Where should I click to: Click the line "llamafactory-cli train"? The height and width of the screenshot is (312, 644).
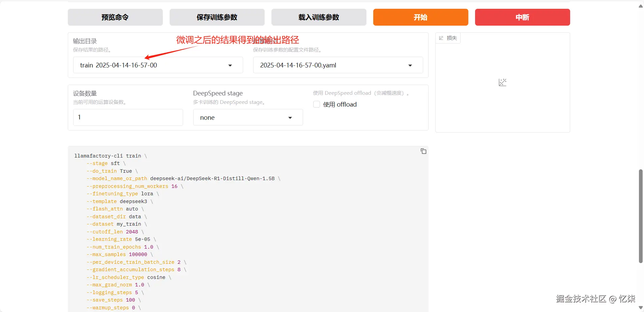pos(111,156)
